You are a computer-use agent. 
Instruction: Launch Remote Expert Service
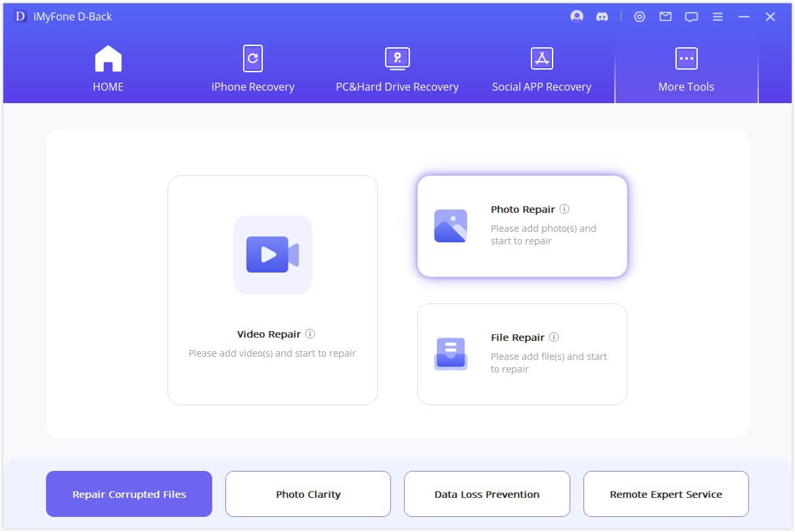tap(666, 494)
